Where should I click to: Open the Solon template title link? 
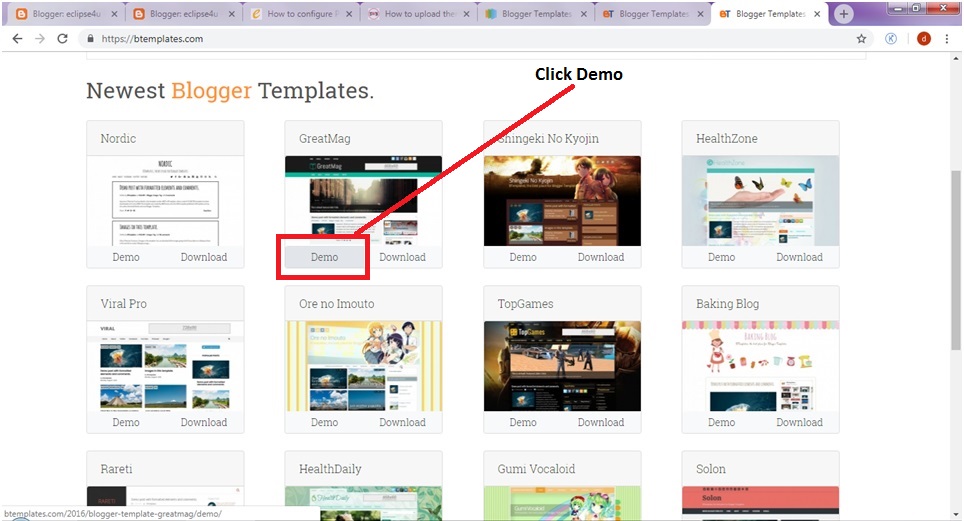tap(711, 469)
